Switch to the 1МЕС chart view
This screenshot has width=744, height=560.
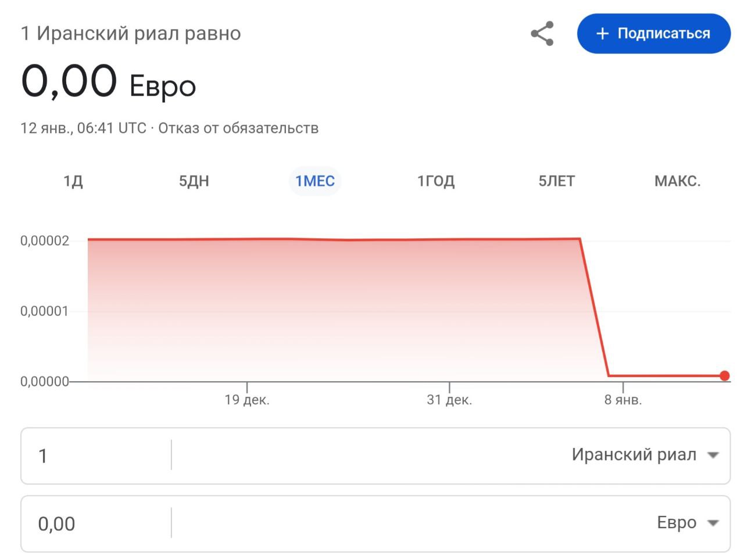[x=315, y=181]
